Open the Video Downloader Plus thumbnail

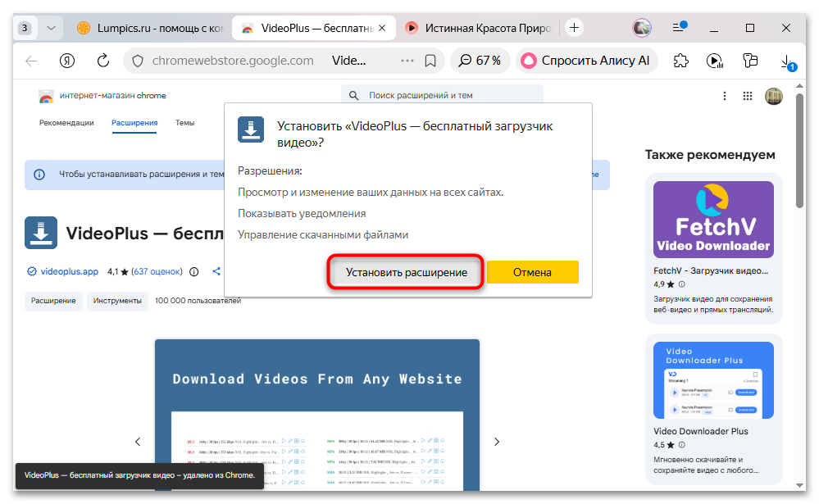click(x=713, y=380)
